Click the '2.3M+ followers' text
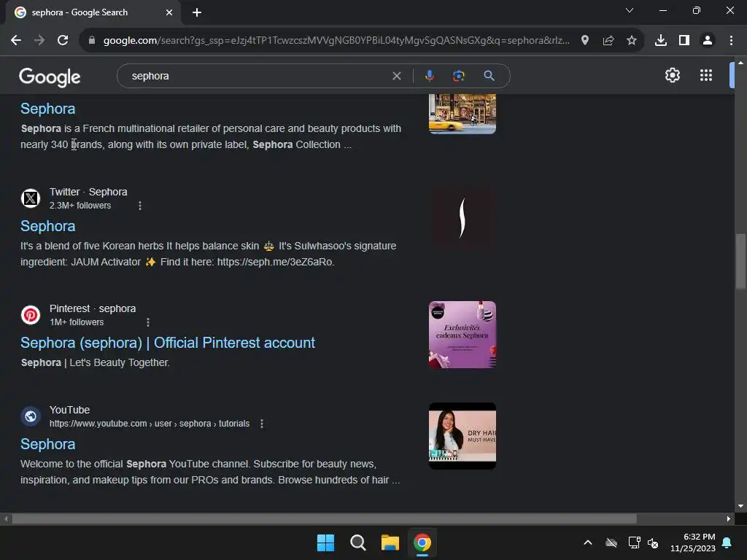747x560 pixels. 80,206
